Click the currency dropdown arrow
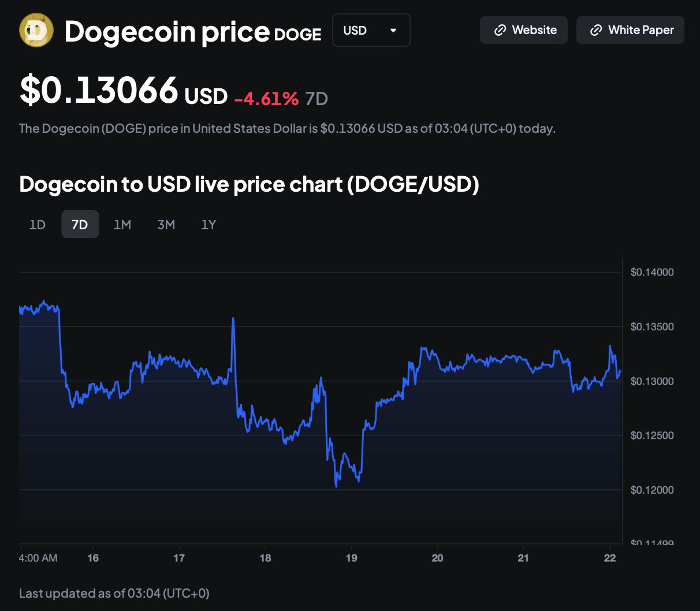The height and width of the screenshot is (611, 700). pyautogui.click(x=393, y=30)
